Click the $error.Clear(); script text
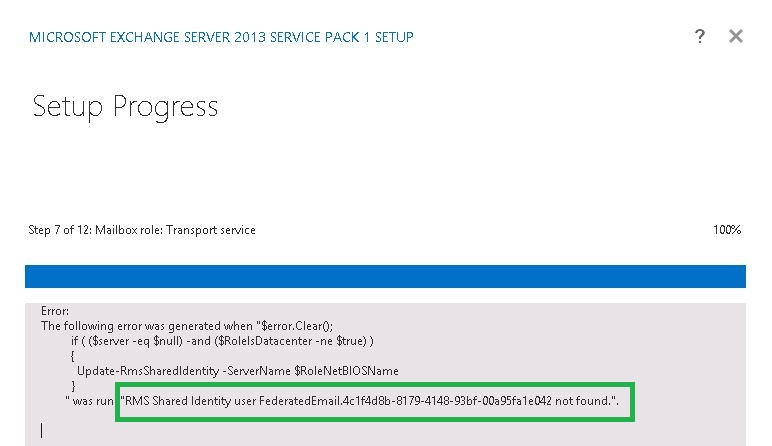Screen dimensions: 772x446 pyautogui.click(x=294, y=326)
